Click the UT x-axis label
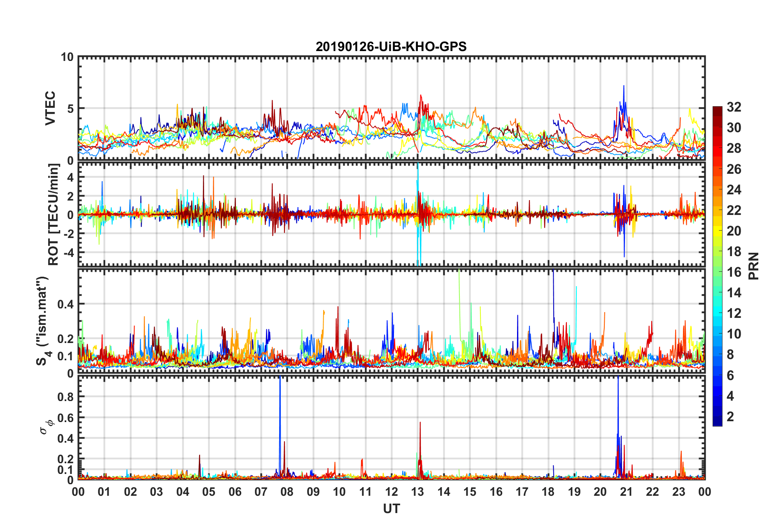The height and width of the screenshot is (532, 783). point(391,509)
